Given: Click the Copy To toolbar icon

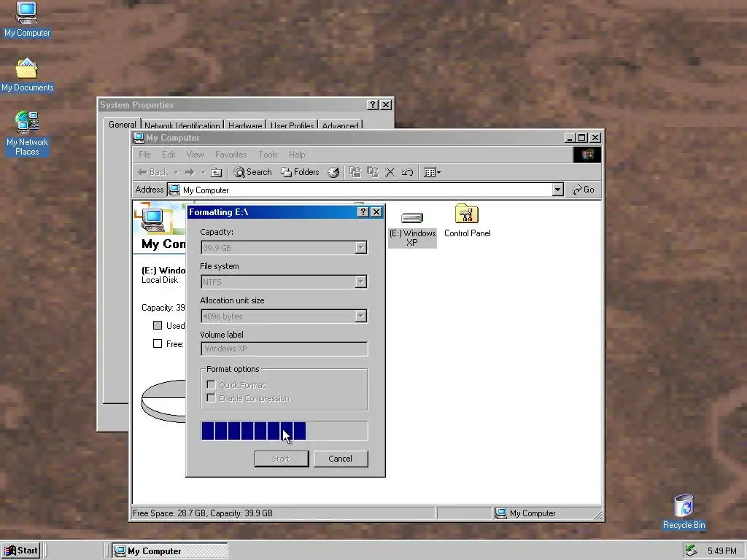Looking at the screenshot, I should tap(373, 172).
